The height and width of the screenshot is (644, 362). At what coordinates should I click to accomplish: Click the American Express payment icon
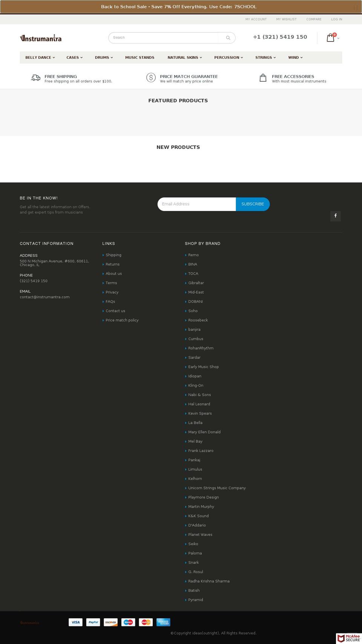click(x=163, y=622)
